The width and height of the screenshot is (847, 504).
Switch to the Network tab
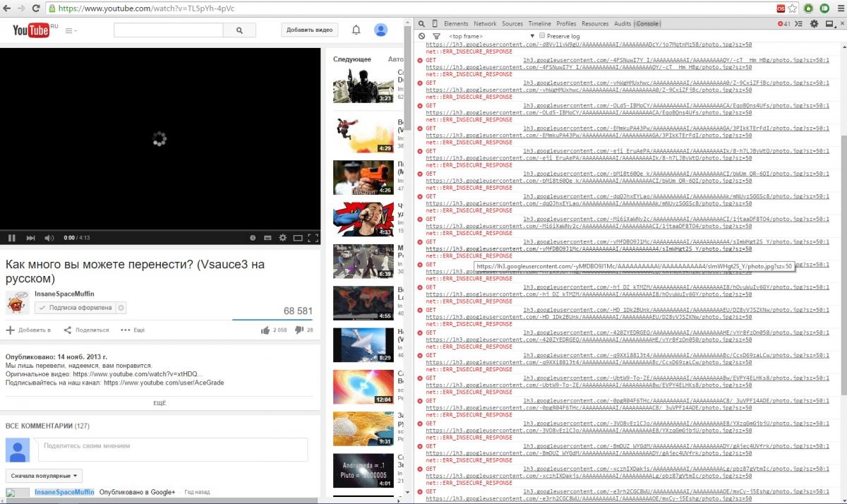click(485, 23)
